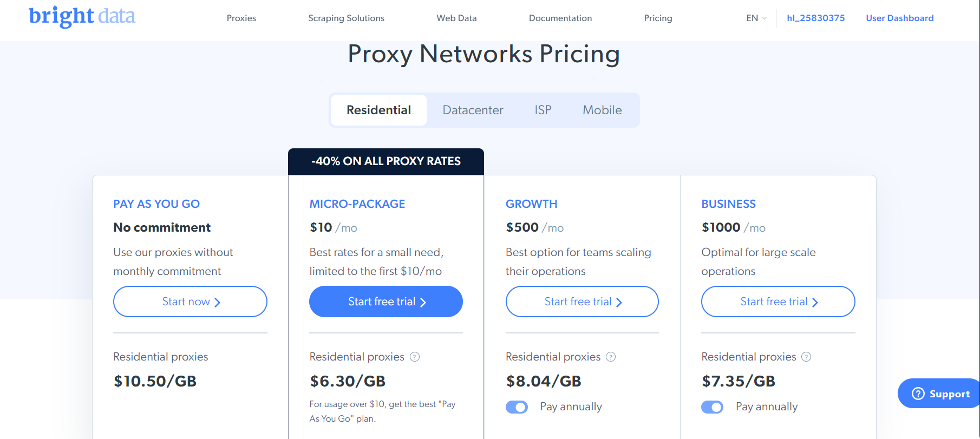Click Start now under Pay As You Go
The height and width of the screenshot is (439, 980).
[190, 302]
